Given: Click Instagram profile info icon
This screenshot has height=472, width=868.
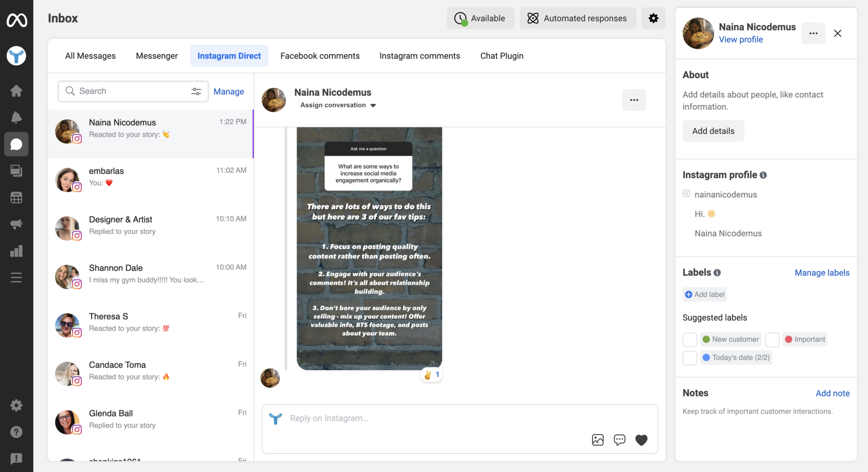Looking at the screenshot, I should (x=763, y=175).
